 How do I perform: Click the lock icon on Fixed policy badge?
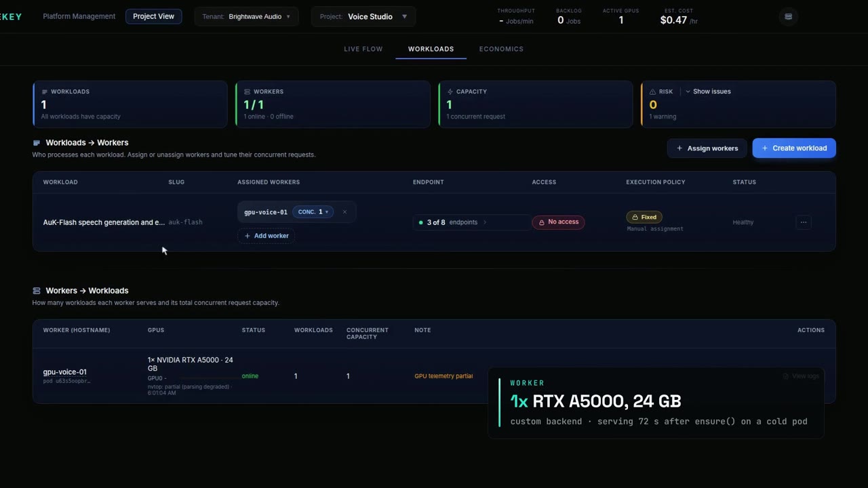(635, 218)
